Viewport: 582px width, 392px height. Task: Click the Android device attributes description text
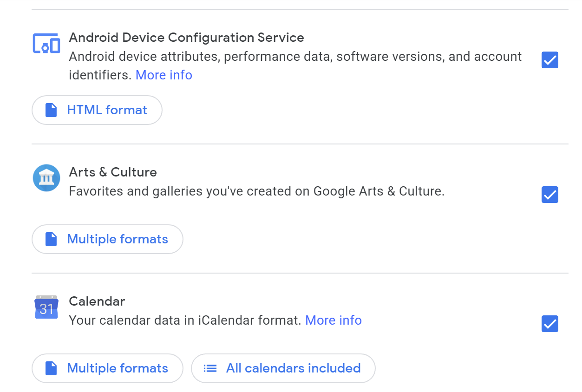[295, 66]
